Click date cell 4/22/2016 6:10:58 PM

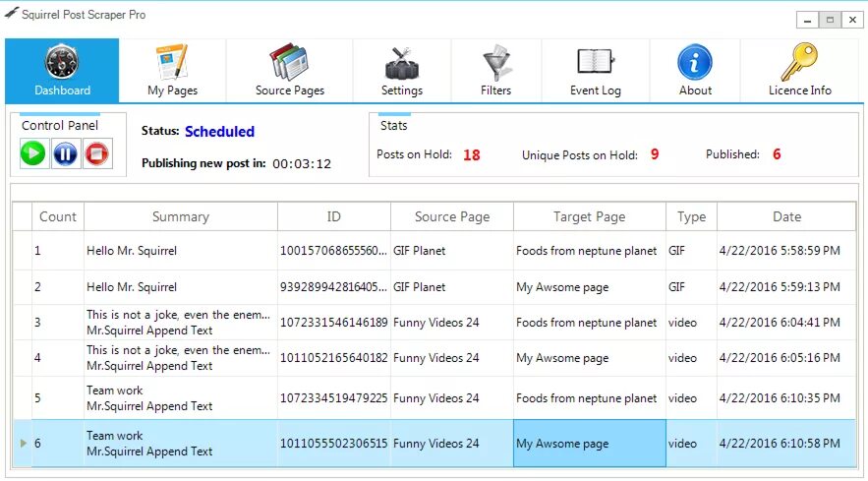pyautogui.click(x=786, y=444)
